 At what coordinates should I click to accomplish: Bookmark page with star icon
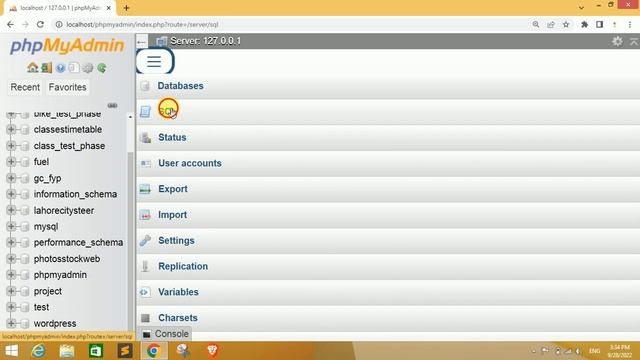(566, 24)
